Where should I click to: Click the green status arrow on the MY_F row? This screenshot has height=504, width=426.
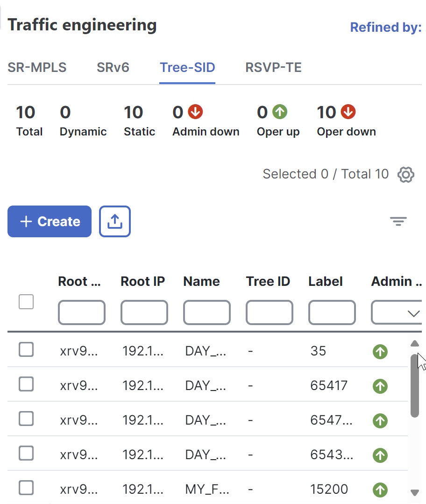[x=380, y=490]
